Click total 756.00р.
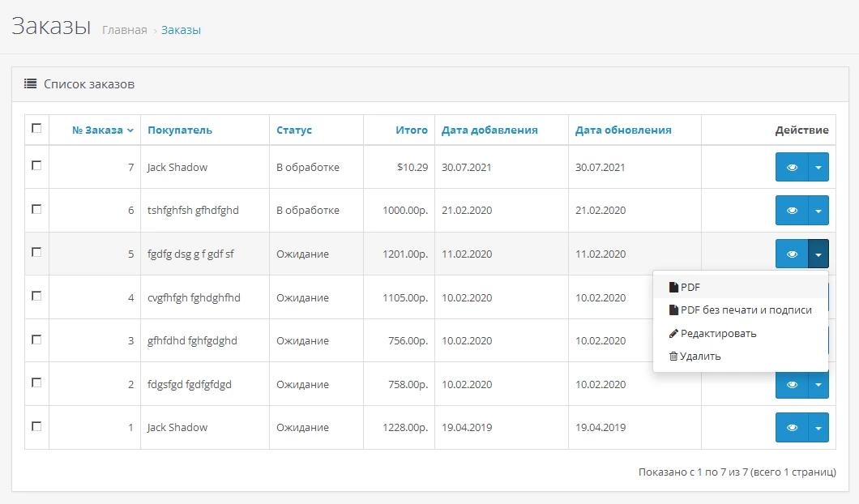This screenshot has width=859, height=504. 408,341
